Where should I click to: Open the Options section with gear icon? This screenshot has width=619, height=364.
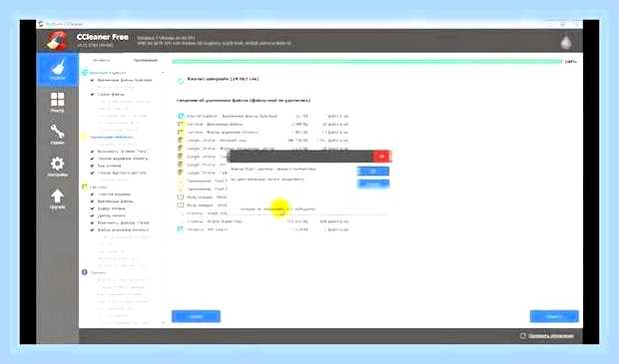click(58, 166)
